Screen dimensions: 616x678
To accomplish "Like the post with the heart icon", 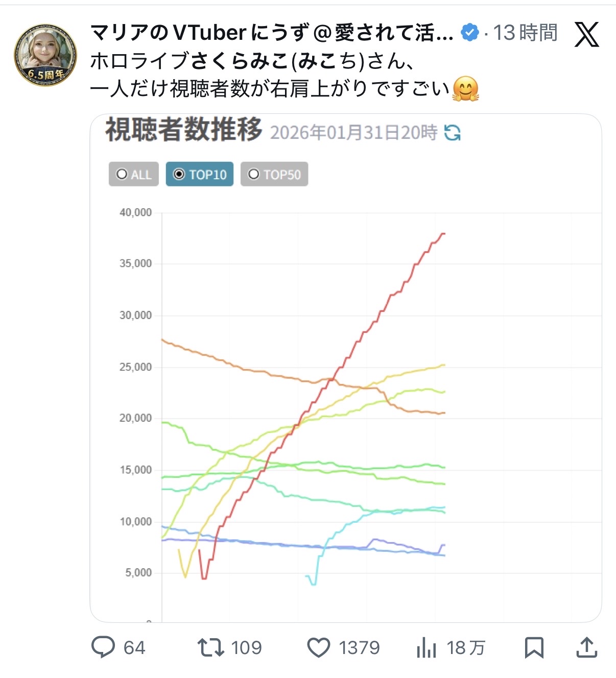I will pyautogui.click(x=319, y=647).
